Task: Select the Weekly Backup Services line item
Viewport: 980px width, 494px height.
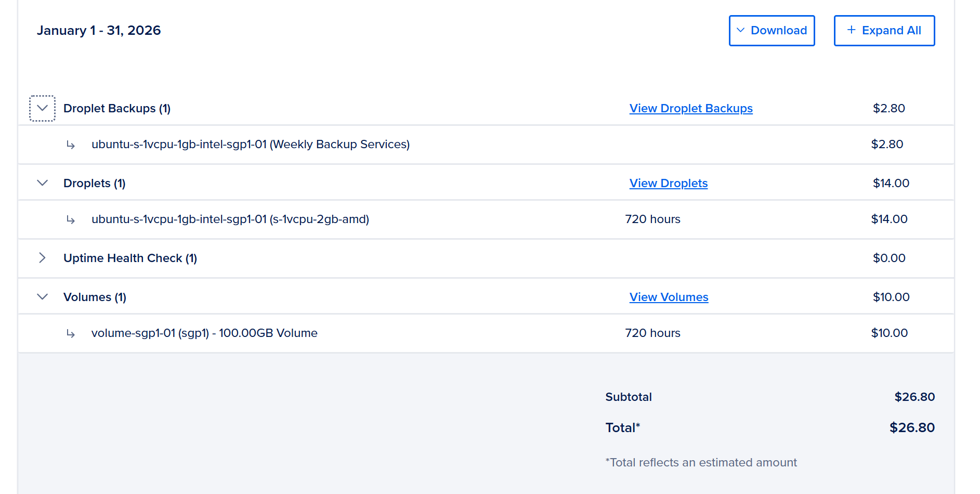Action: [251, 144]
